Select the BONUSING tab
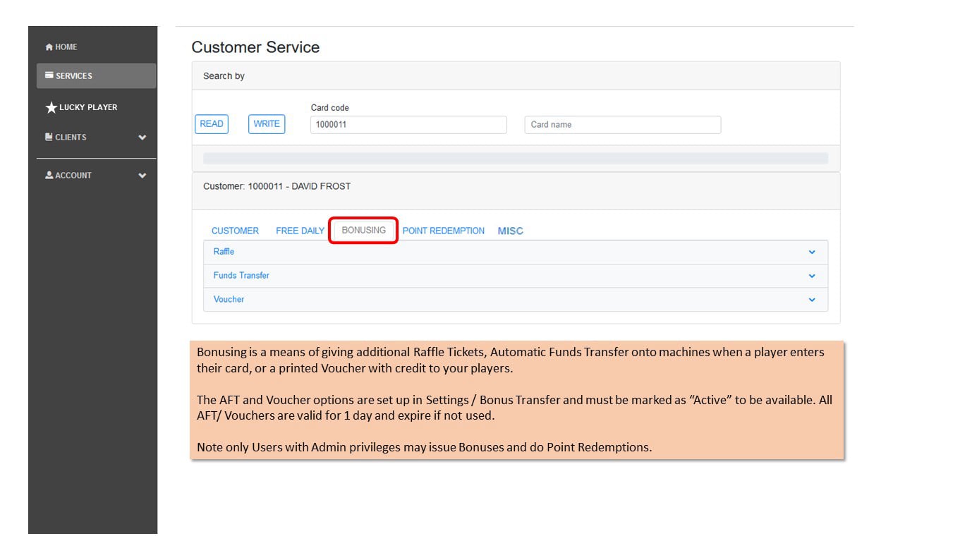 tap(363, 230)
